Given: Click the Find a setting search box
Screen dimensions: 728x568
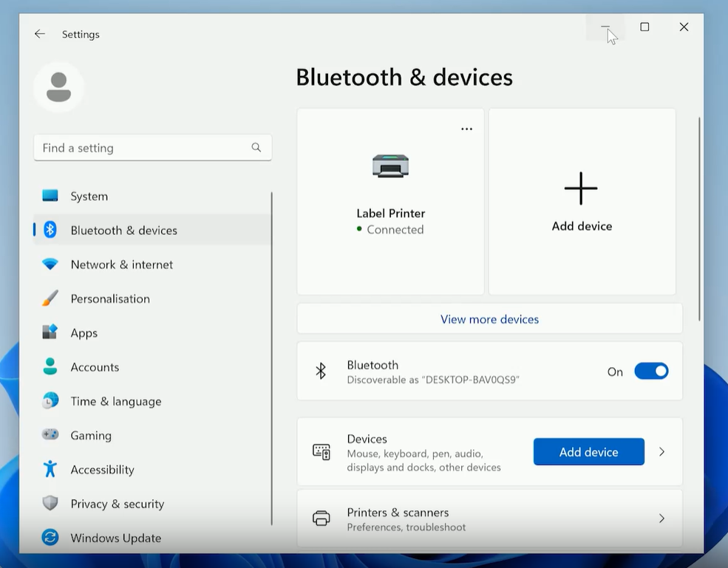Looking at the screenshot, I should (x=144, y=148).
